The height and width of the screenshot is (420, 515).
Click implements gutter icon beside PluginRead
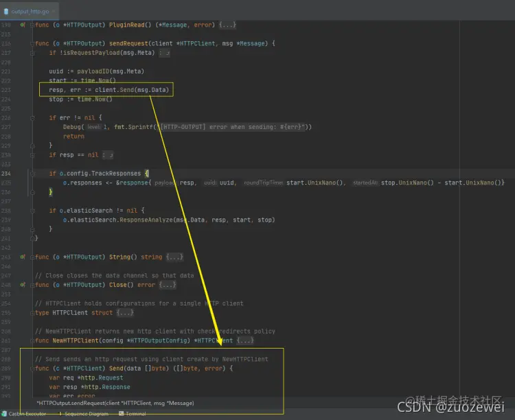(x=23, y=25)
